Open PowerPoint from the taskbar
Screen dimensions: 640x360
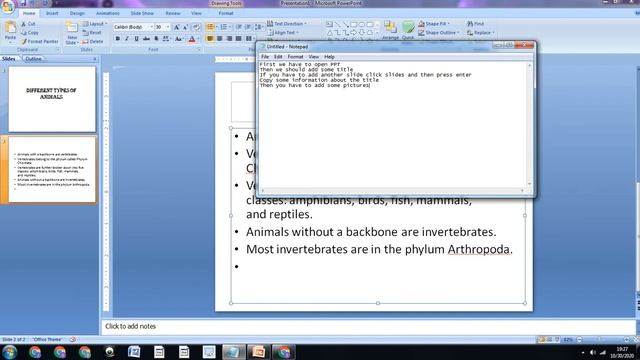point(258,352)
